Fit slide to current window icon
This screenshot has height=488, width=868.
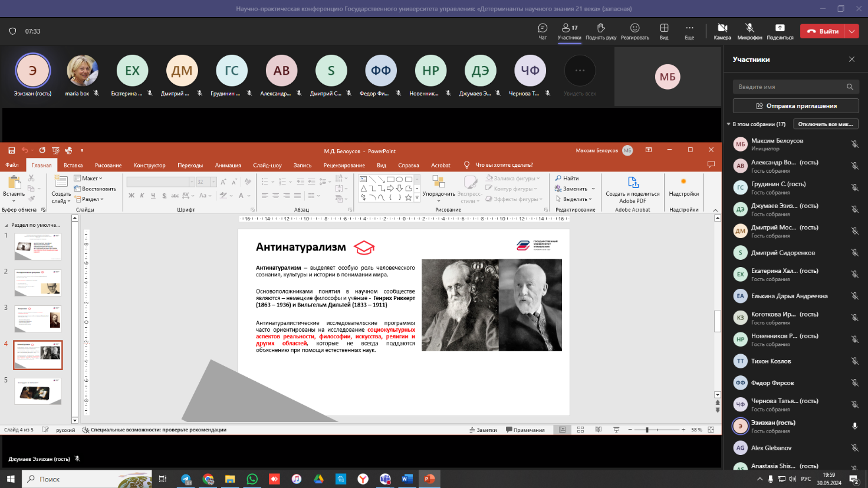(711, 430)
